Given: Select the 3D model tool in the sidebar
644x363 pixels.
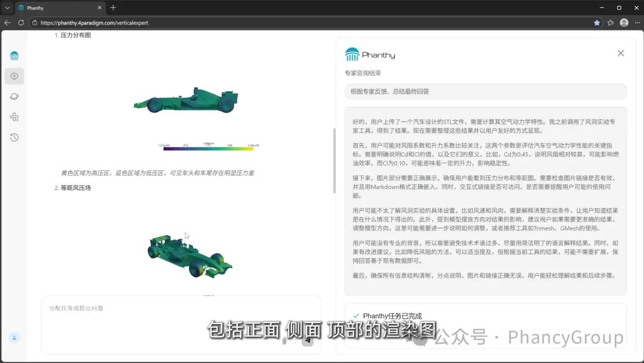Looking at the screenshot, I should 14,117.
